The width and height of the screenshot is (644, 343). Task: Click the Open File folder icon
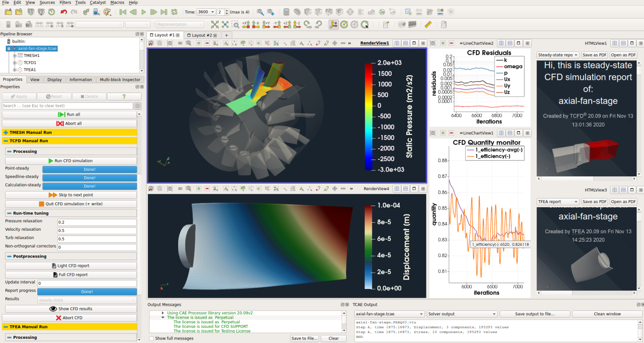(x=8, y=12)
